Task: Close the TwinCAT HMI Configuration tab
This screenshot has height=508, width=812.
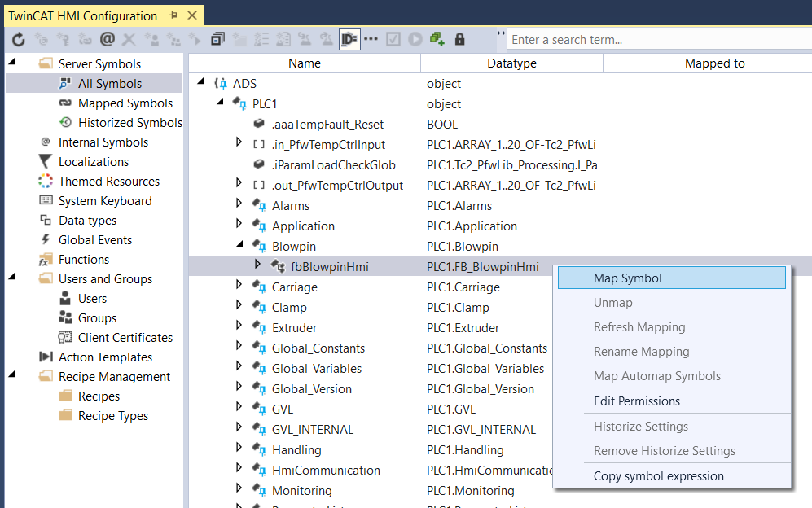Action: tap(192, 15)
